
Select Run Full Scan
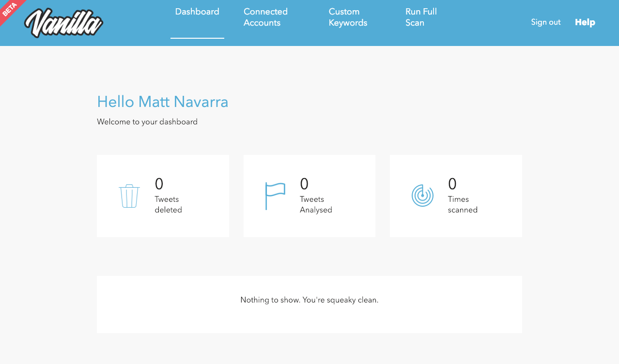pos(421,17)
